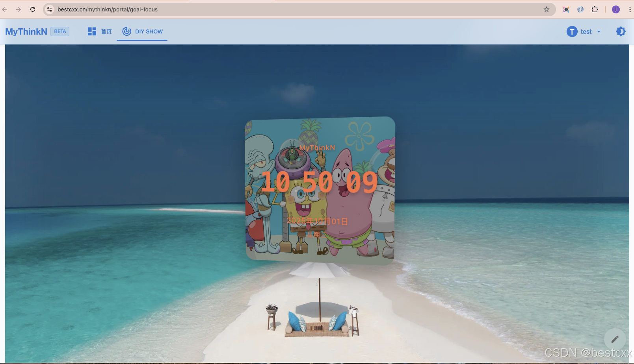Click the browser forward arrow
The height and width of the screenshot is (364, 634).
tap(19, 9)
